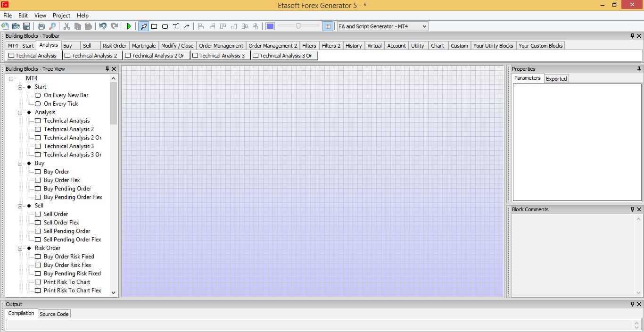
Task: Toggle the grid display icon
Action: [x=328, y=26]
